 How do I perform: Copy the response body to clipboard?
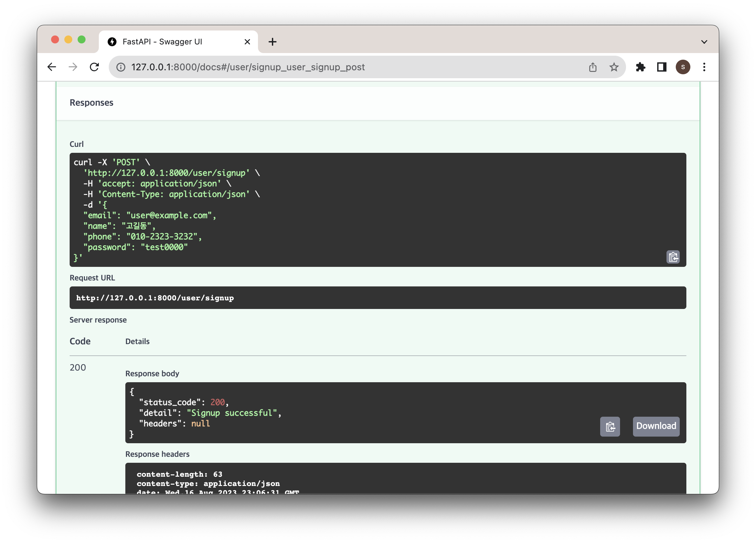tap(610, 426)
